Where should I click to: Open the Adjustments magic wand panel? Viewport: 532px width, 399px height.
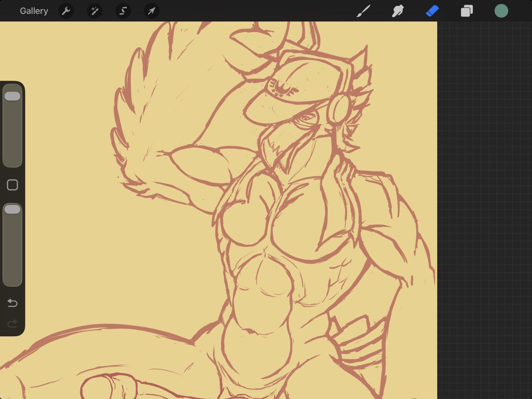94,11
